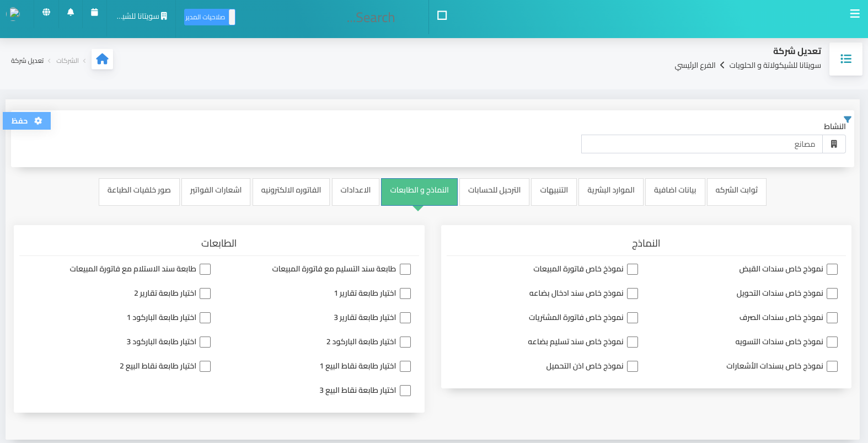Viewport: 868px width, 443px height.
Task: Check نموذج خاص فاتورة المبيعات
Action: click(633, 269)
